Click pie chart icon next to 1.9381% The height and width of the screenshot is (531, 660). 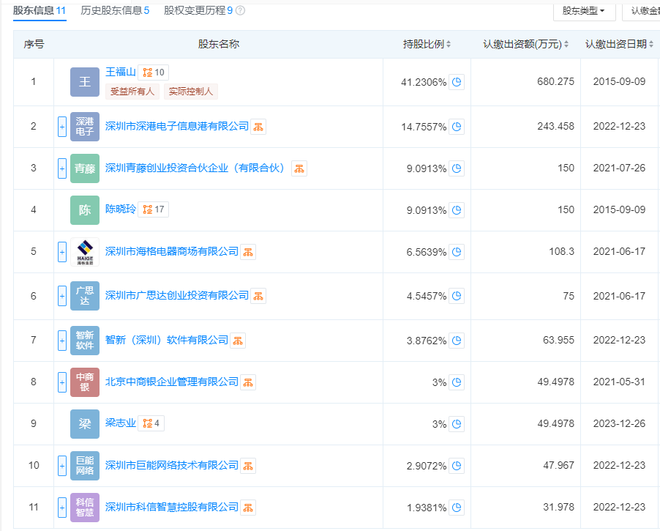[x=457, y=508]
